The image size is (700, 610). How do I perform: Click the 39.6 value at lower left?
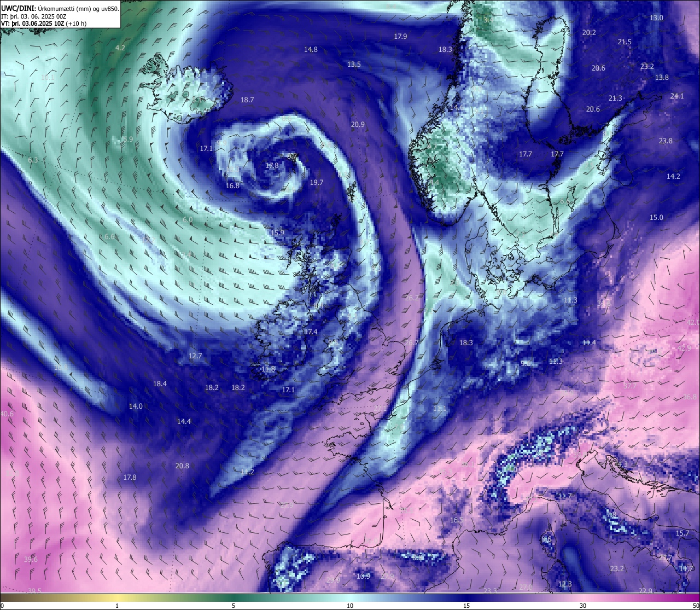[31, 560]
